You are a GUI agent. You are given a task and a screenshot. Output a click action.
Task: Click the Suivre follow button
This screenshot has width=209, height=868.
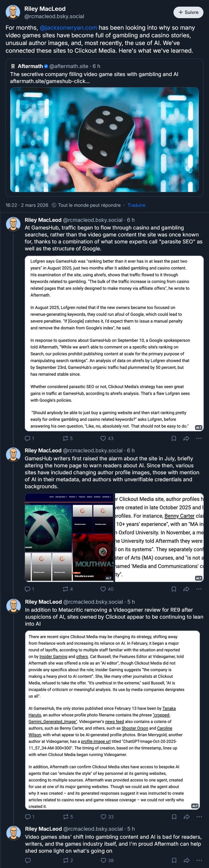tap(188, 12)
